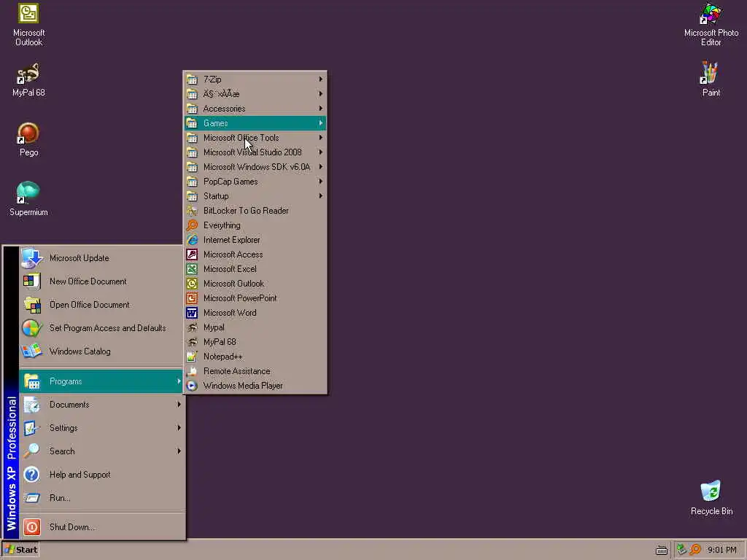Image resolution: width=747 pixels, height=560 pixels.
Task: Click the Help and Support question mark icon
Action: point(32,474)
